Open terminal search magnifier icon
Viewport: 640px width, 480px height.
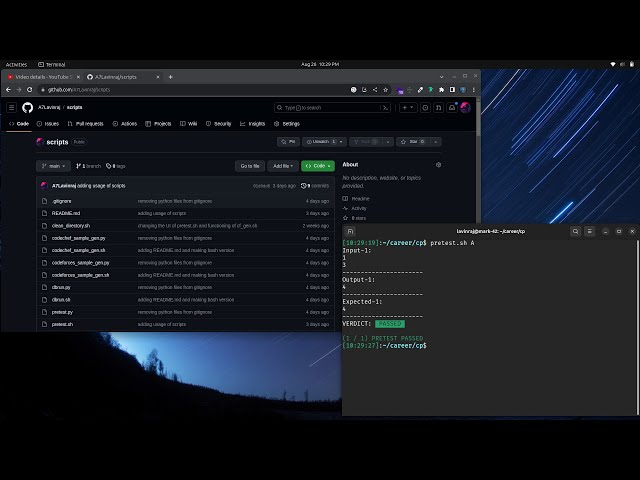(576, 231)
